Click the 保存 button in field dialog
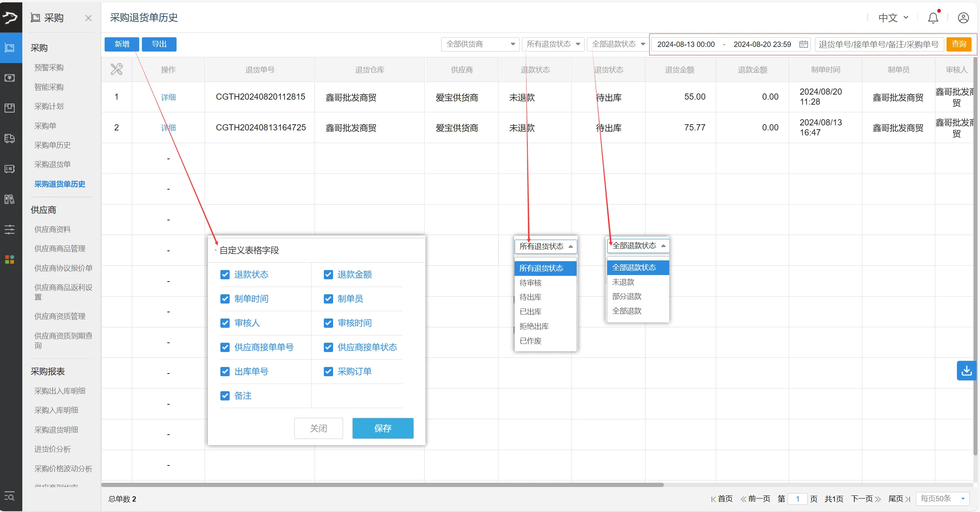The width and height of the screenshot is (980, 512). 383,428
